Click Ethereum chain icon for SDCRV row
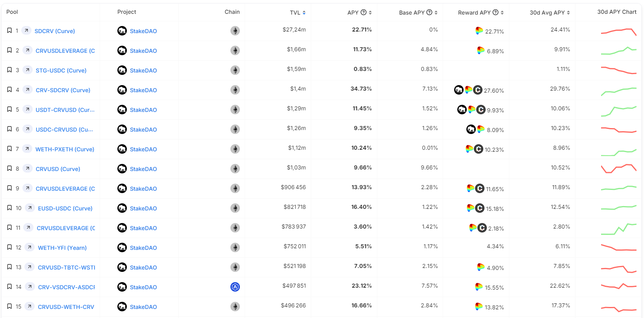The width and height of the screenshot is (644, 318). click(235, 31)
